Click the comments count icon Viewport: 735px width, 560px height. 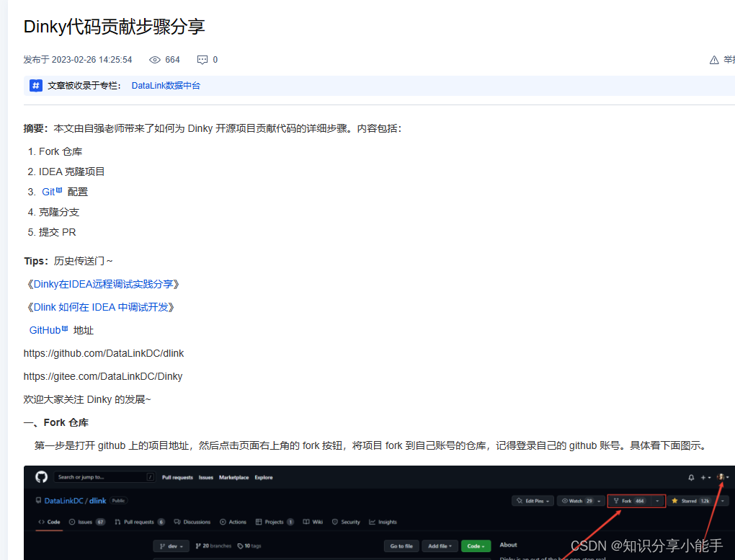tap(202, 60)
